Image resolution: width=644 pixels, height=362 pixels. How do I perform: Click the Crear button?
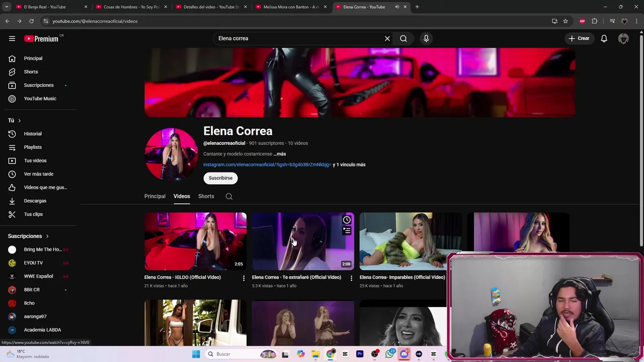pos(579,38)
